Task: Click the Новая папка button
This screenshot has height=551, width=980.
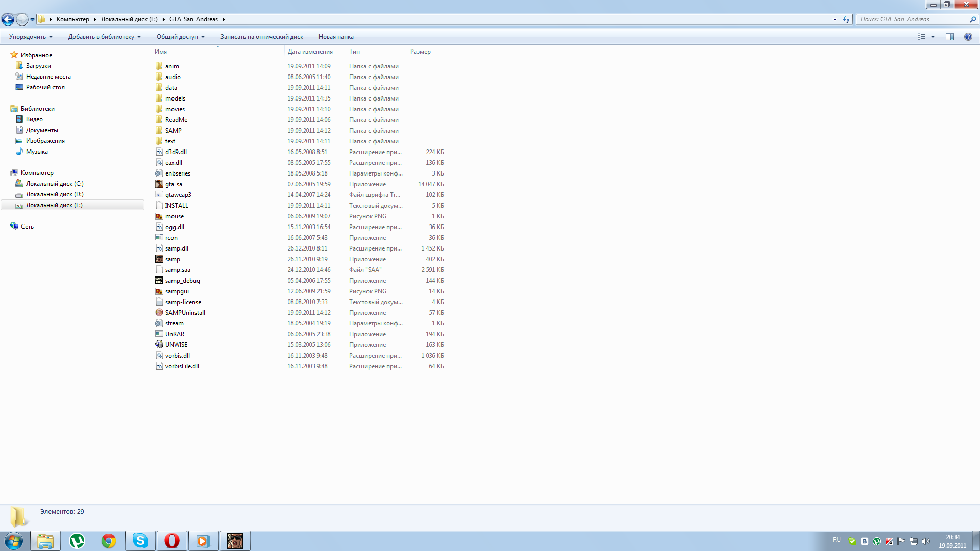Action: click(x=336, y=37)
